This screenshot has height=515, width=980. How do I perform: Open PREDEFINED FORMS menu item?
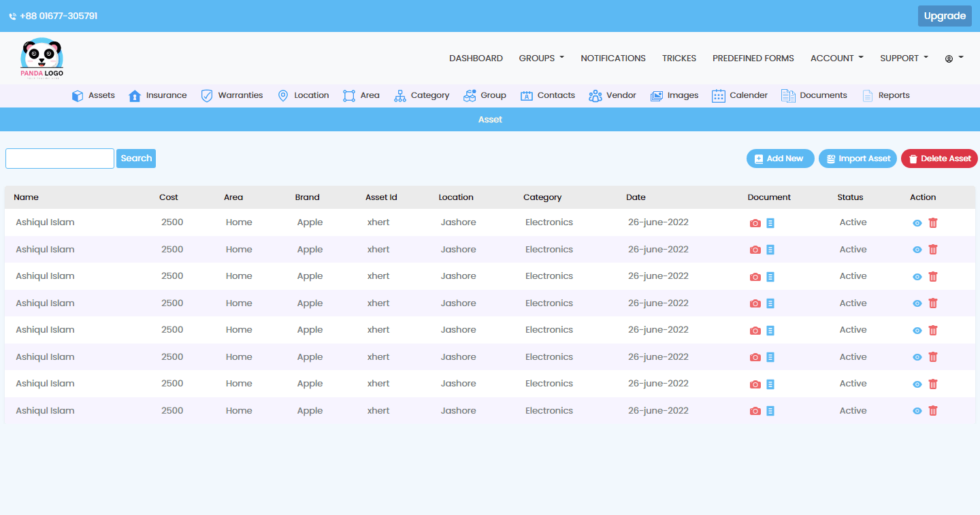[753, 59]
